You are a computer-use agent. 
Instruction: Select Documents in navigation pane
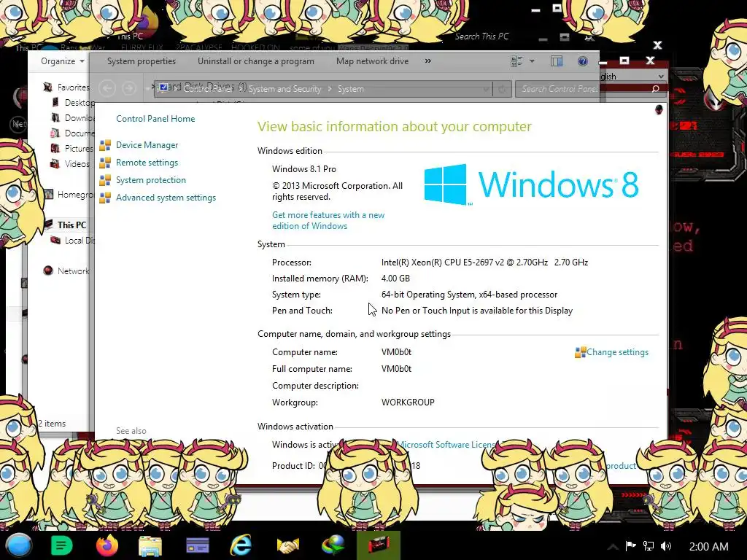(x=79, y=133)
